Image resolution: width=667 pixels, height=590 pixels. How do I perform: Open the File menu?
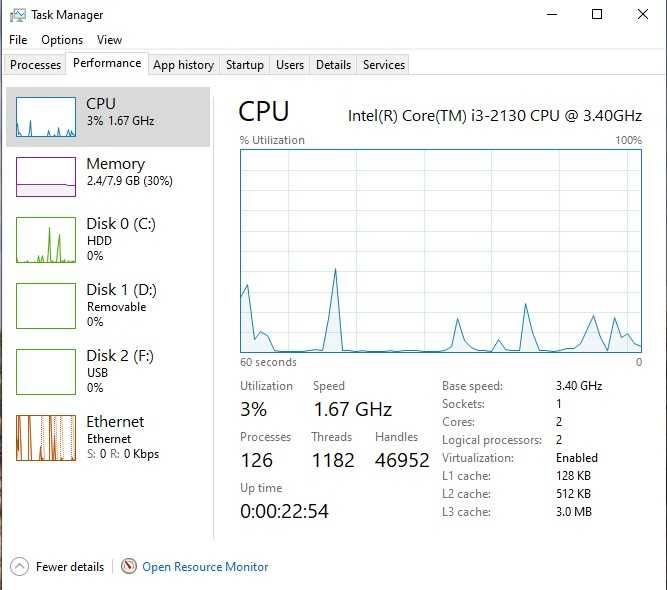[18, 40]
